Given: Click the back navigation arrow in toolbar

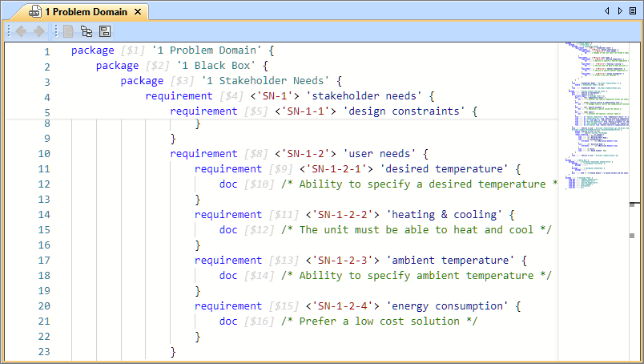Looking at the screenshot, I should (x=22, y=31).
